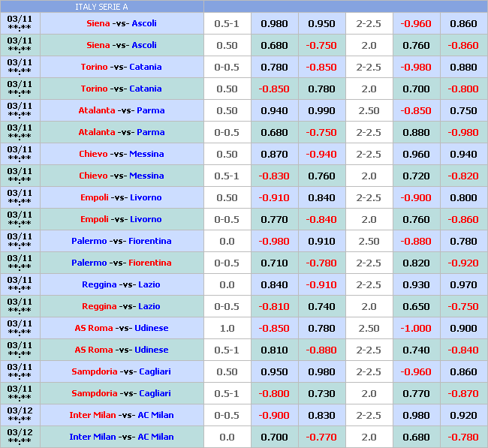Open Torino vs Catania match with 0-0.5 handicap

(x=121, y=67)
